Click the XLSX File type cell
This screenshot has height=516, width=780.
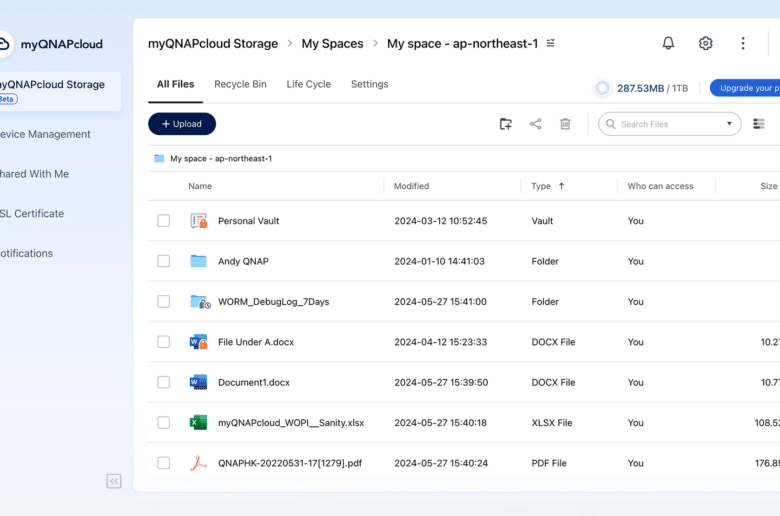point(552,422)
